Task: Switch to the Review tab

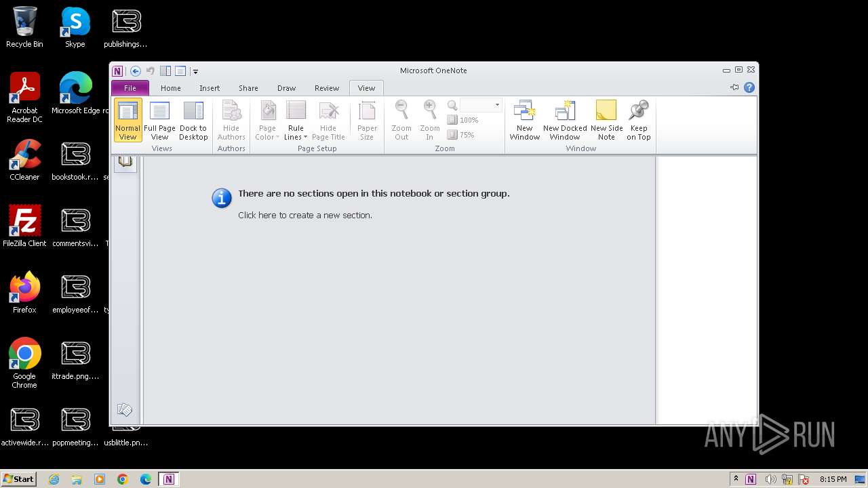Action: (x=326, y=88)
